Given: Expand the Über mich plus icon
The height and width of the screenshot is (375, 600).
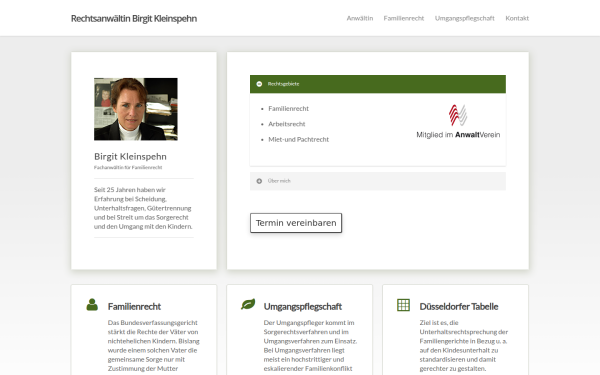Looking at the screenshot, I should 259,181.
